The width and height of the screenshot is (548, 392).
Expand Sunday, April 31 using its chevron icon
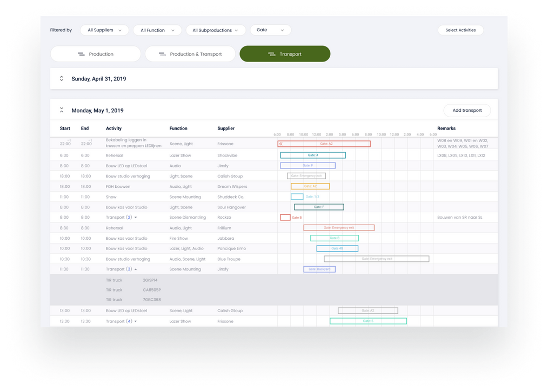coord(61,78)
